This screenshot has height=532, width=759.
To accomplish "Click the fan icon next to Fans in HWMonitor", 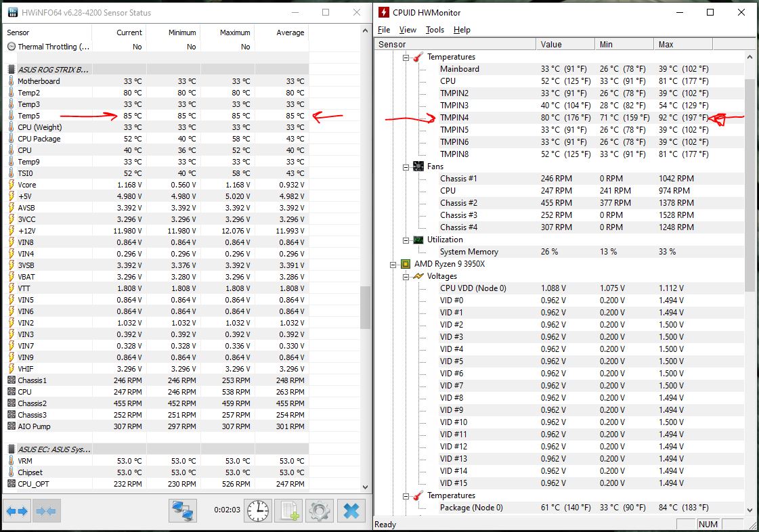I will [x=418, y=167].
